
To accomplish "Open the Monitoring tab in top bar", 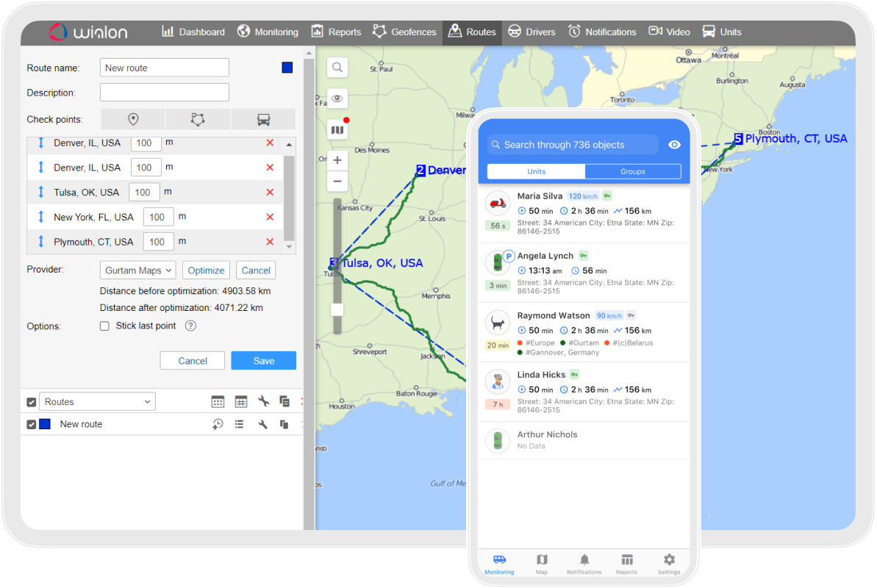I will (x=268, y=32).
